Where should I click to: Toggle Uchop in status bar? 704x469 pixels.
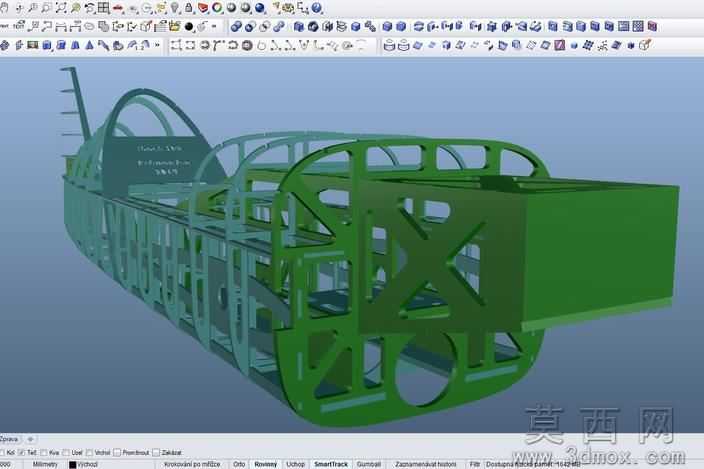click(295, 464)
